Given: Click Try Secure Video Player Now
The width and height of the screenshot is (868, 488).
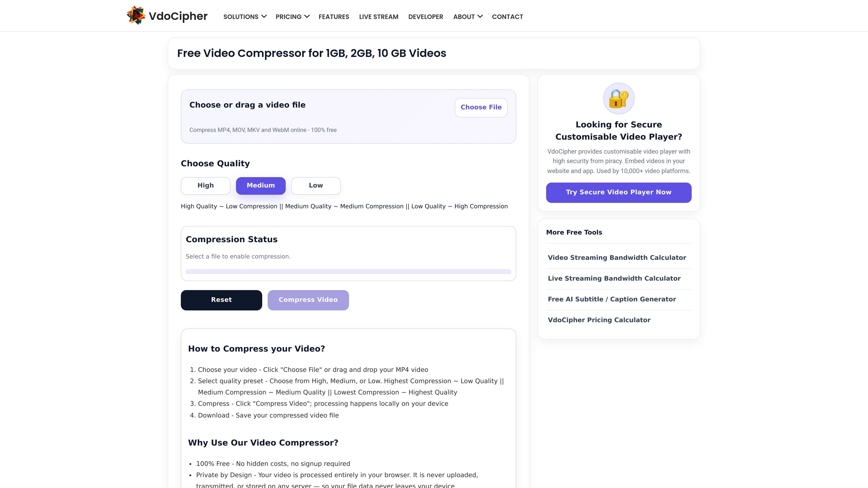Looking at the screenshot, I should point(619,192).
